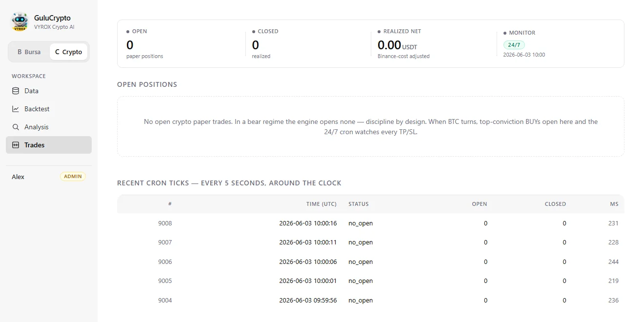Image resolution: width=644 pixels, height=322 pixels.
Task: Click no_open status of tick 9004
Action: (361, 301)
